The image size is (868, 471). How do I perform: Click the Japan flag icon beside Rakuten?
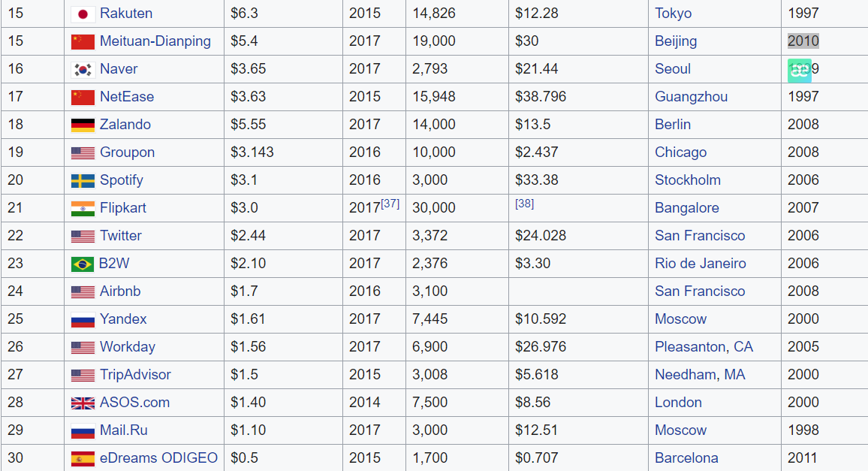pos(83,14)
